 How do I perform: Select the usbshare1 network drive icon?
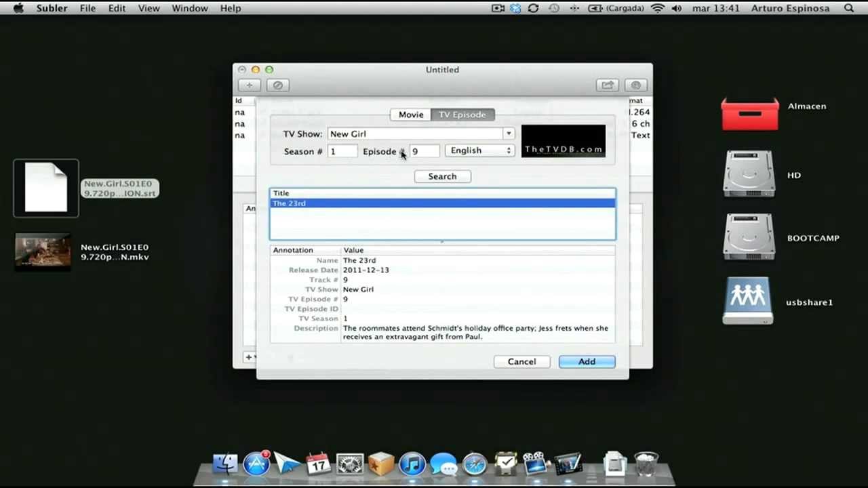tap(748, 300)
